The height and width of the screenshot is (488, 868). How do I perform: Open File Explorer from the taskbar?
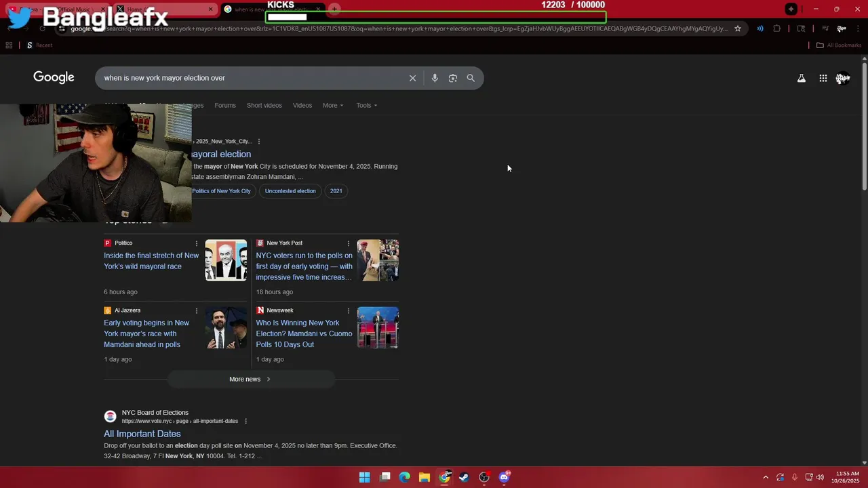(424, 477)
